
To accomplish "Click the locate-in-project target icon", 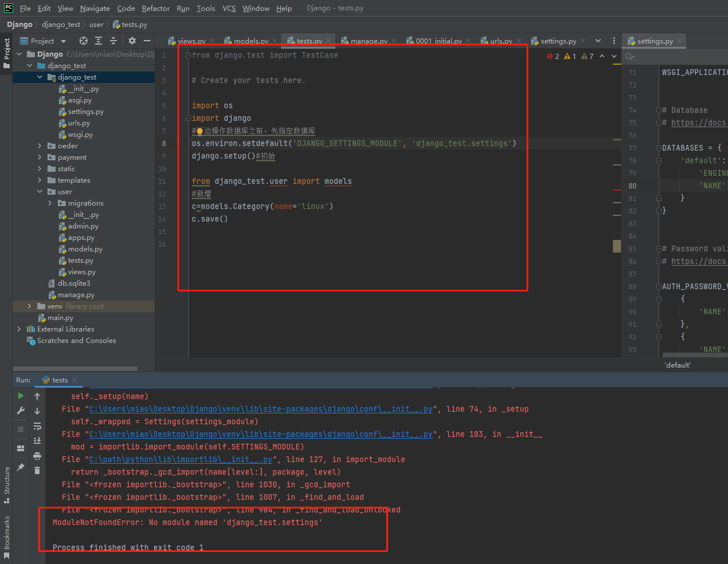I will 84,41.
